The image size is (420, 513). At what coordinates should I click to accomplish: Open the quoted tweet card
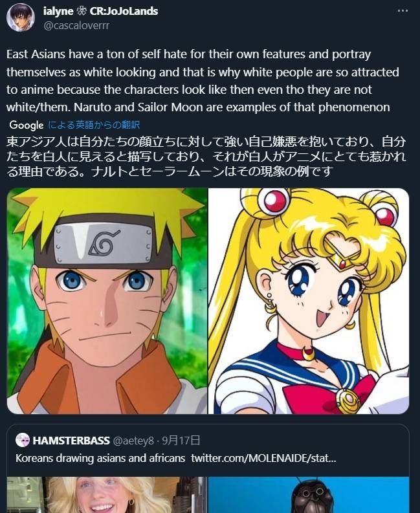pos(208,468)
